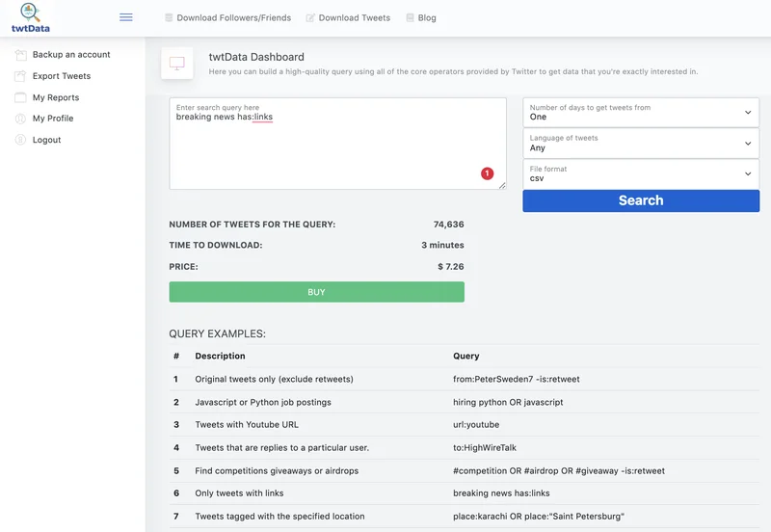Log out via the Logout link
771x532 pixels.
[x=46, y=140]
